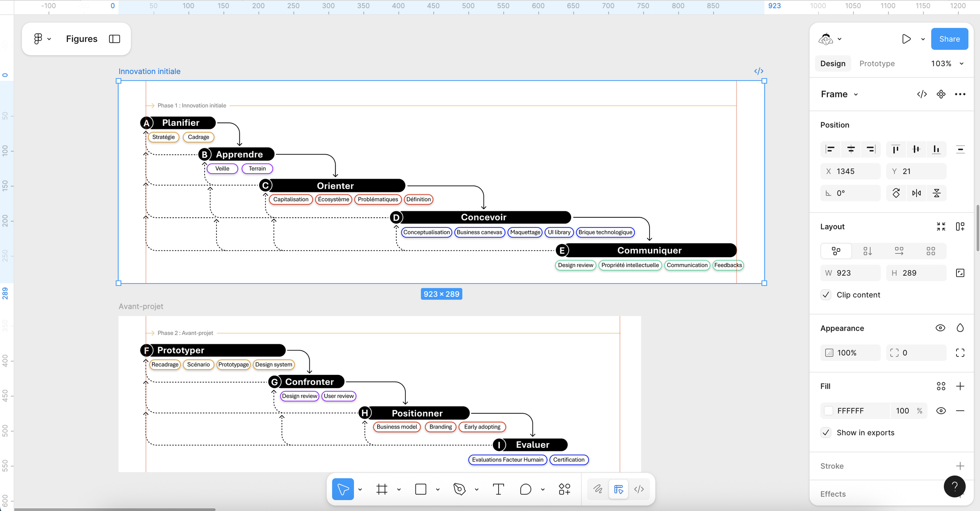Toggle the Show in exports checkbox
The image size is (980, 511).
pos(826,433)
